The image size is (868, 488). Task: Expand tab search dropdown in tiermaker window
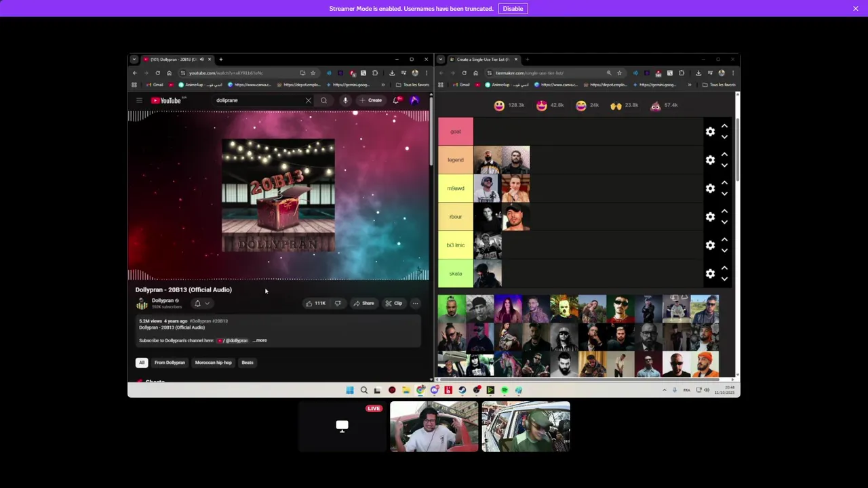pyautogui.click(x=441, y=59)
